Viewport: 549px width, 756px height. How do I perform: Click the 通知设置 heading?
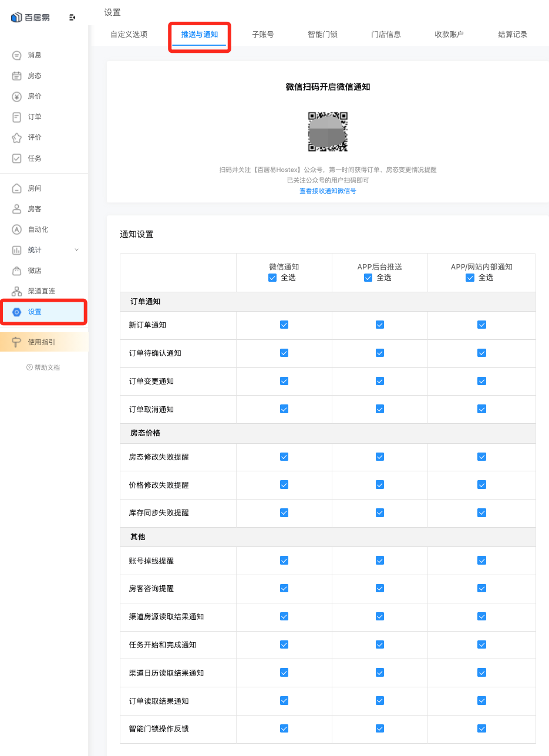tap(137, 234)
